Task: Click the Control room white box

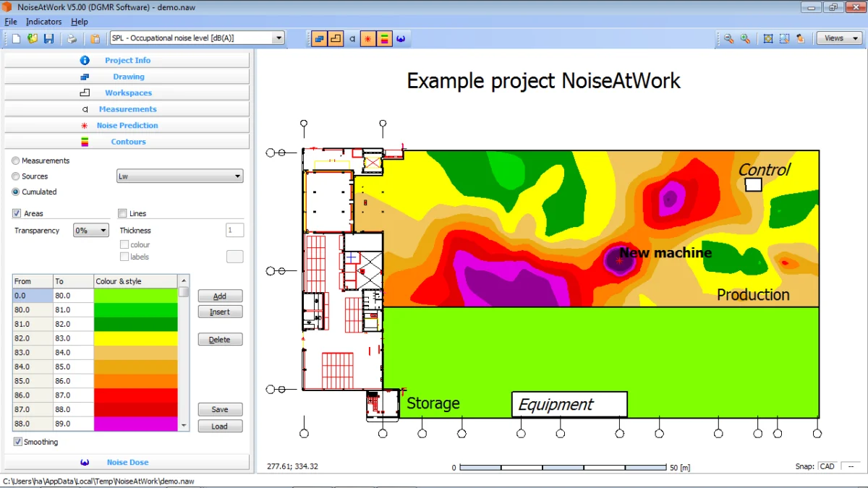Action: (754, 185)
